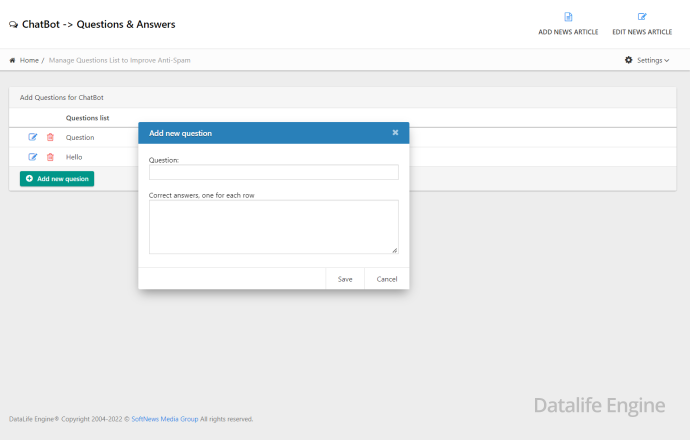Close the Add new question dialog
Viewport: 690px width, 440px height.
[x=395, y=132]
